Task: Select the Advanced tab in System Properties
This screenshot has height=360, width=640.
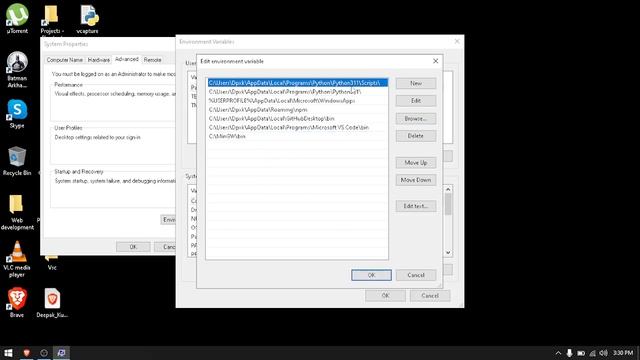Action: tap(127, 59)
